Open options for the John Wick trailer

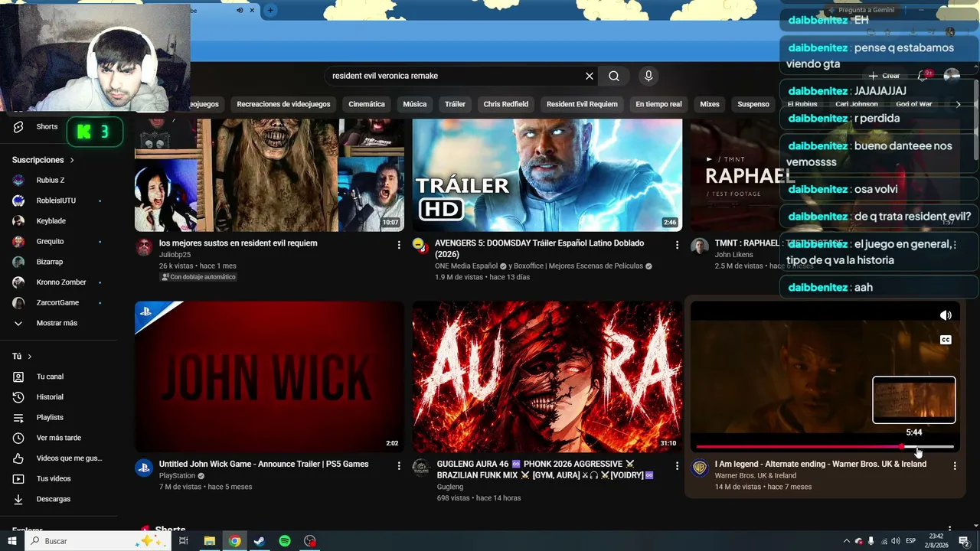pyautogui.click(x=399, y=465)
